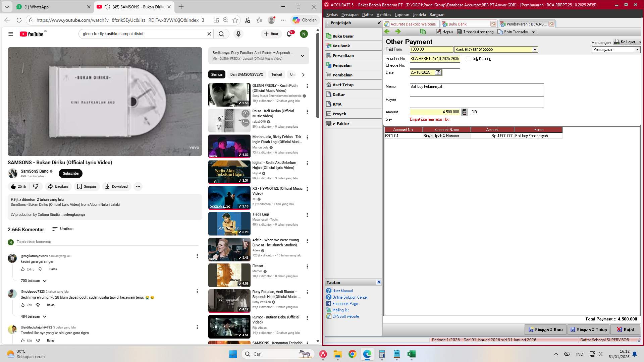The image size is (644, 362).
Task: Tick the Cek Kosong checkbox
Action: [468, 59]
